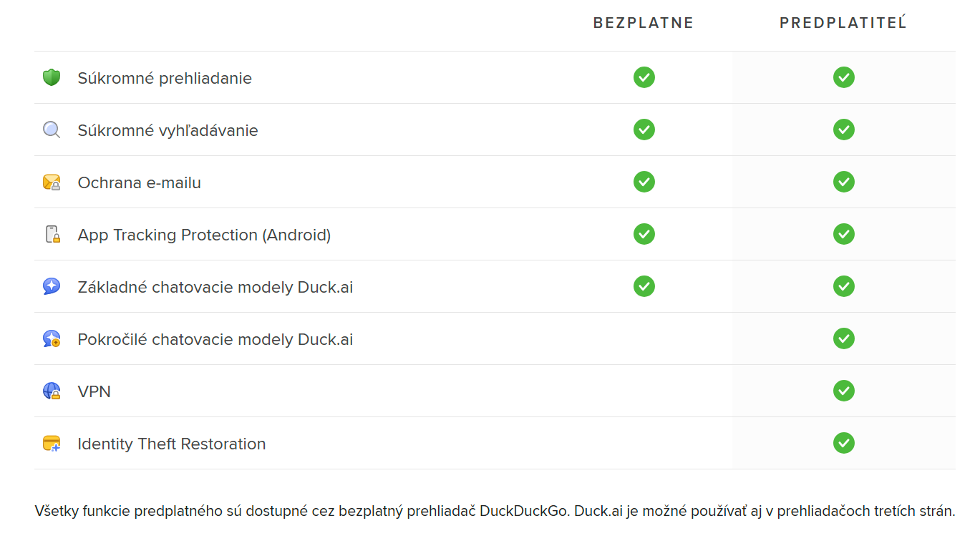
Task: Click the magnifier Súkromné vyhľadávanie icon
Action: point(52,130)
